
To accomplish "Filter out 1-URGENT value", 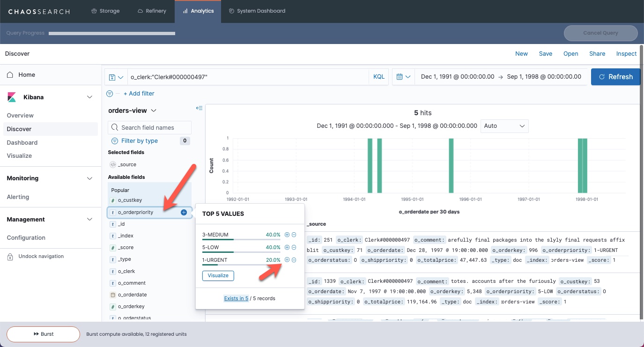I will click(x=294, y=260).
